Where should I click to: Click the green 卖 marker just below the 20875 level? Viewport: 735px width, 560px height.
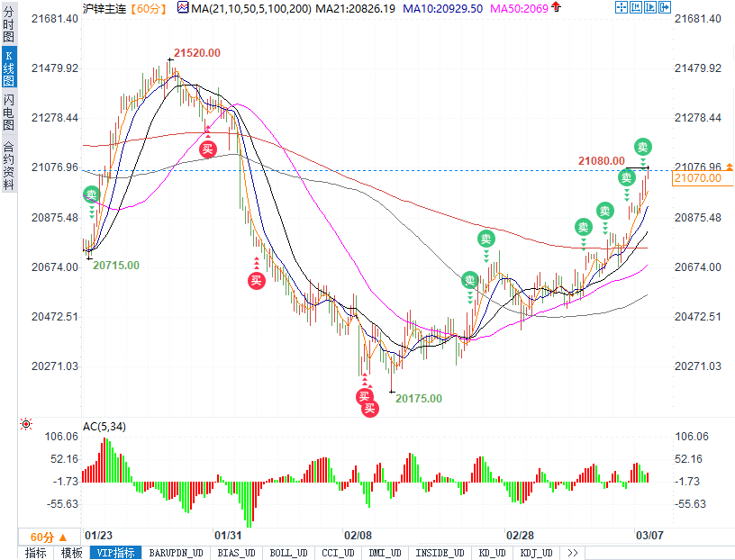pyautogui.click(x=583, y=227)
